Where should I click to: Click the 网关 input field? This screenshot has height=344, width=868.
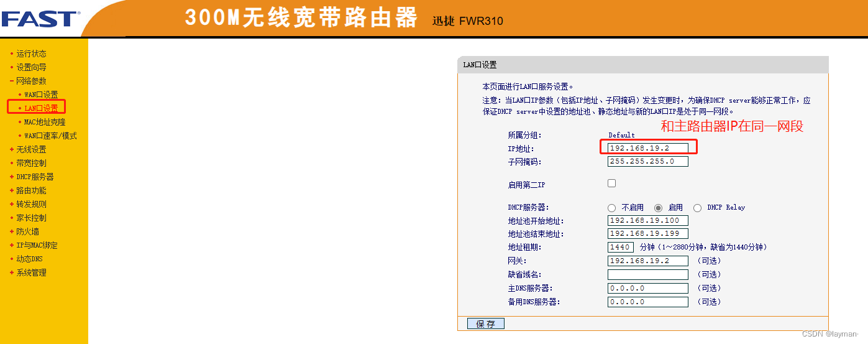point(648,261)
